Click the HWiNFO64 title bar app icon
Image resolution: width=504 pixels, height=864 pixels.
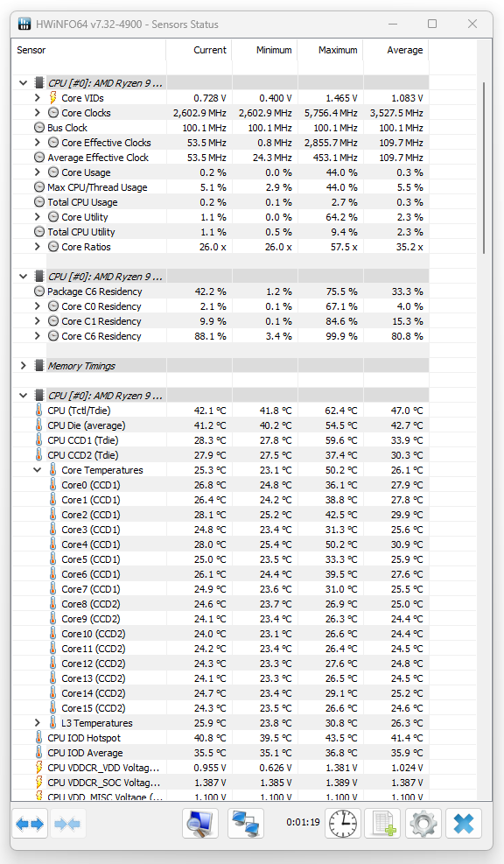[x=24, y=25]
